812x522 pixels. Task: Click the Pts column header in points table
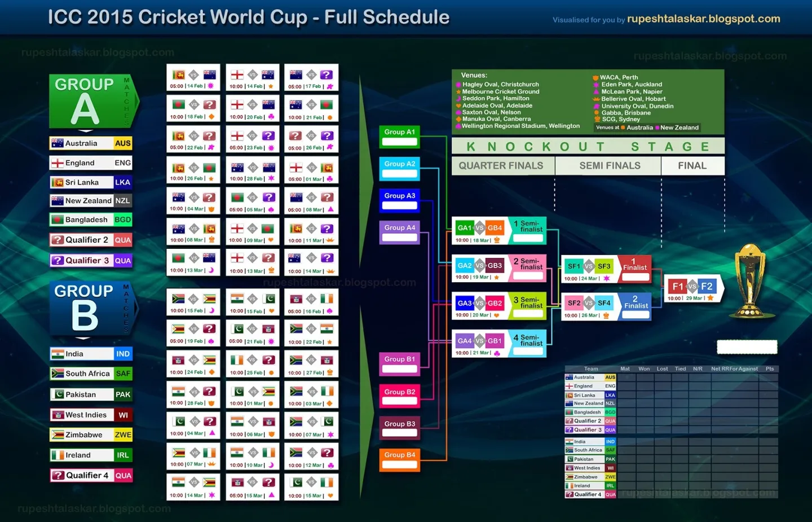click(770, 369)
